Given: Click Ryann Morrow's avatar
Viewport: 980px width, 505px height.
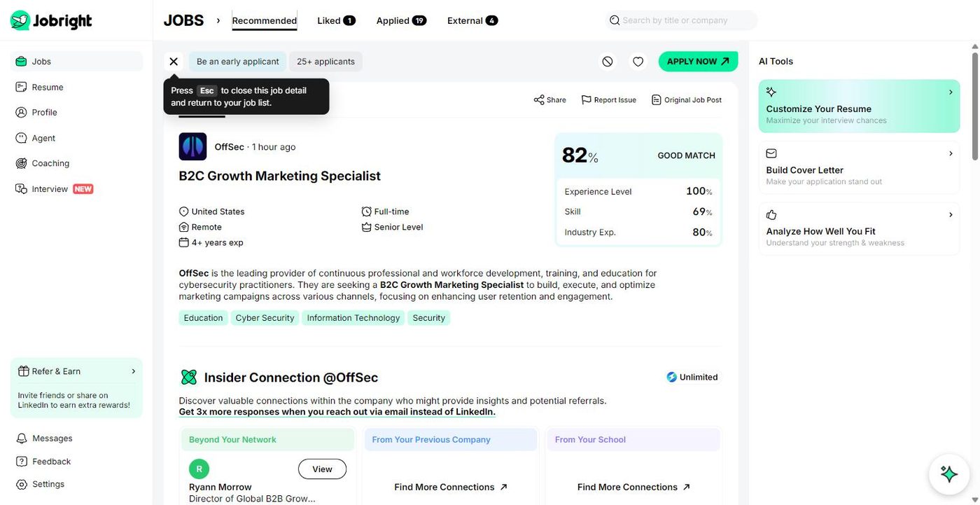Looking at the screenshot, I should pyautogui.click(x=199, y=469).
